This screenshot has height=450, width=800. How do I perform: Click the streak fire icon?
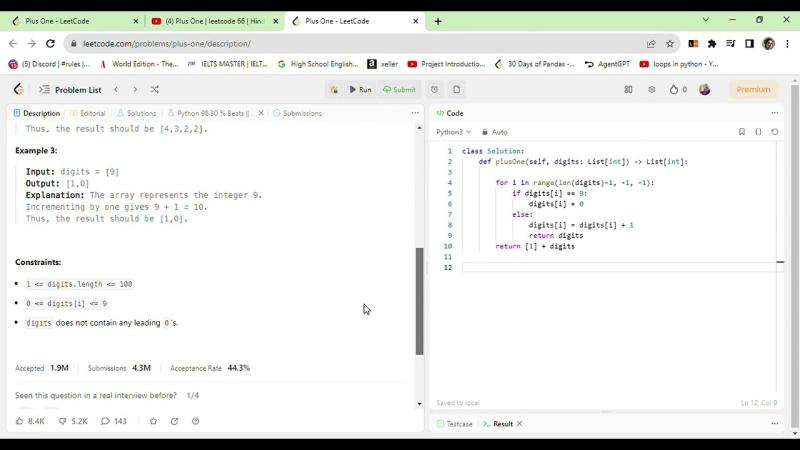(678, 90)
